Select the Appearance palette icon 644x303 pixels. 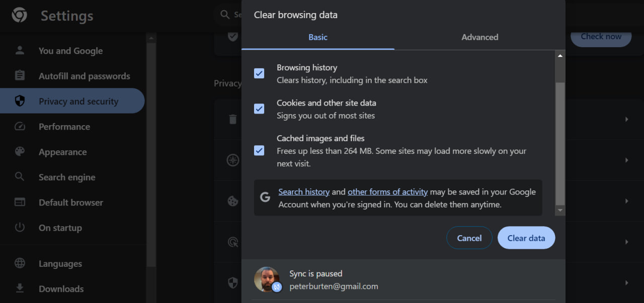pos(19,151)
